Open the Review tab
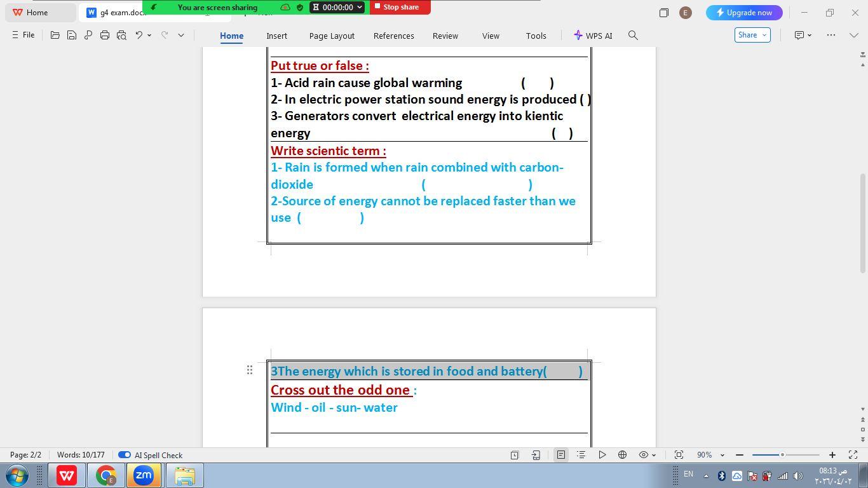The image size is (868, 488). click(x=445, y=36)
